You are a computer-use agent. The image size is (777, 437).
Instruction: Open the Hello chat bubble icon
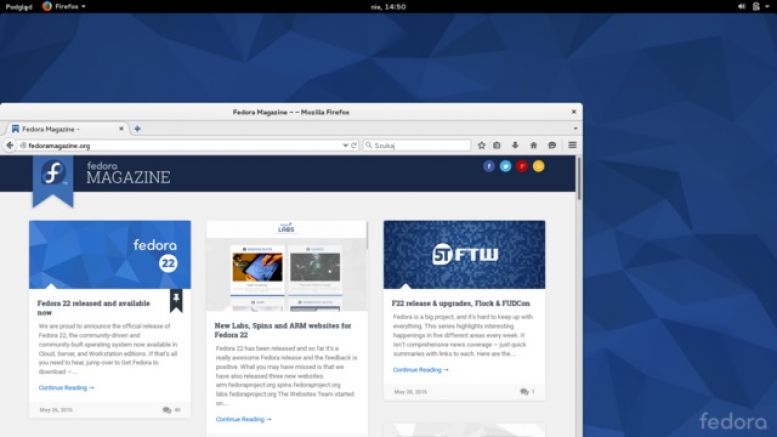[x=552, y=145]
